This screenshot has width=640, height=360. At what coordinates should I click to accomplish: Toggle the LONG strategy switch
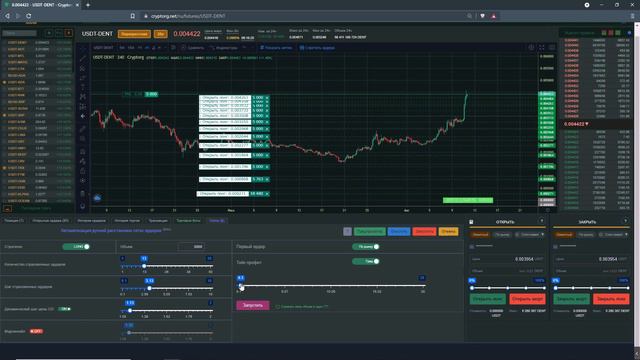(76, 247)
